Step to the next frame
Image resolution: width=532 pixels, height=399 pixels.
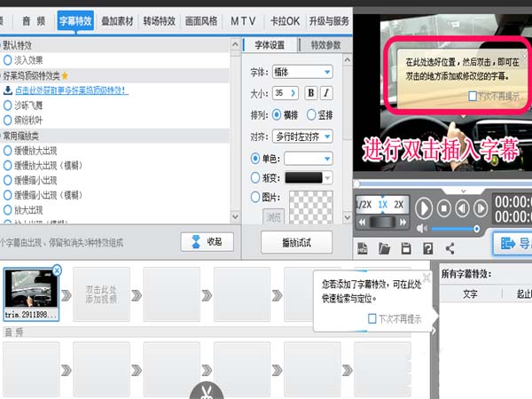point(481,207)
